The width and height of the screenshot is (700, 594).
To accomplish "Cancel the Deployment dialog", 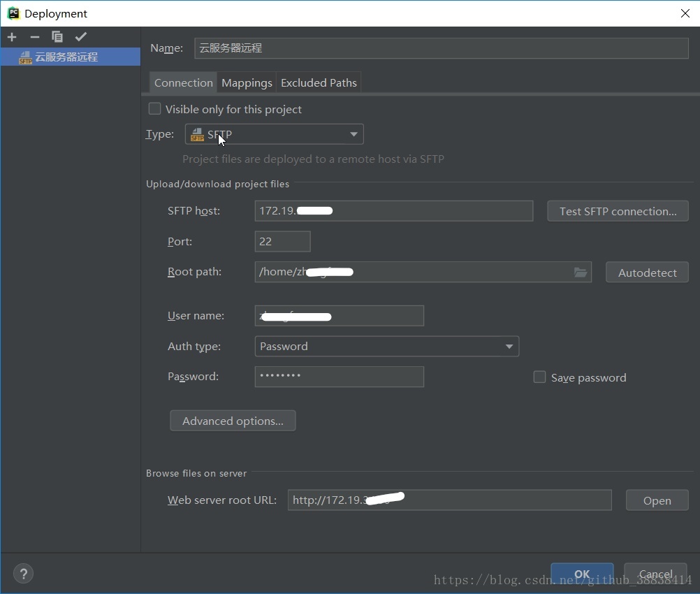I will pyautogui.click(x=655, y=574).
